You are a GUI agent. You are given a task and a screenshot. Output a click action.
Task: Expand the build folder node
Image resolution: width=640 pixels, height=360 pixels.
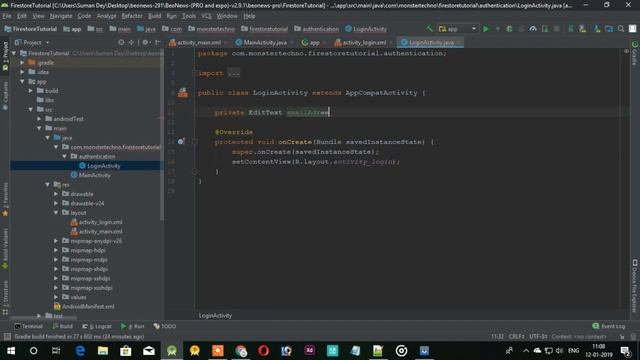(x=31, y=91)
